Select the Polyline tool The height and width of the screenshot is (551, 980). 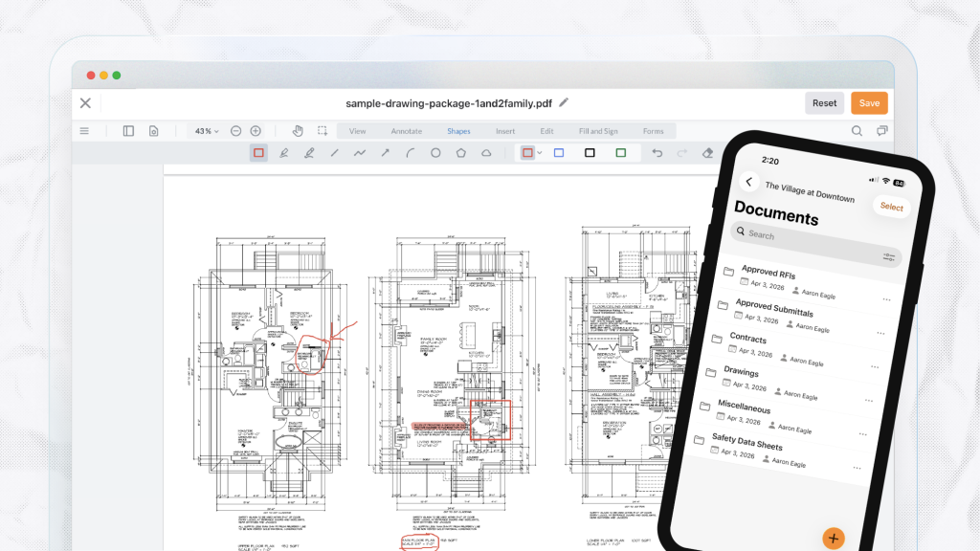[360, 153]
